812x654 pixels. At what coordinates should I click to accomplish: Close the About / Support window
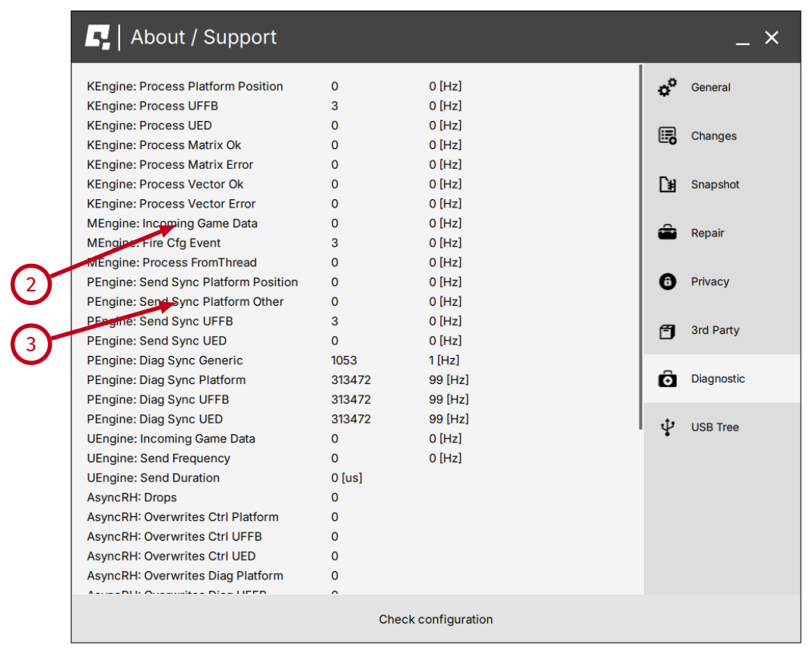tap(772, 38)
